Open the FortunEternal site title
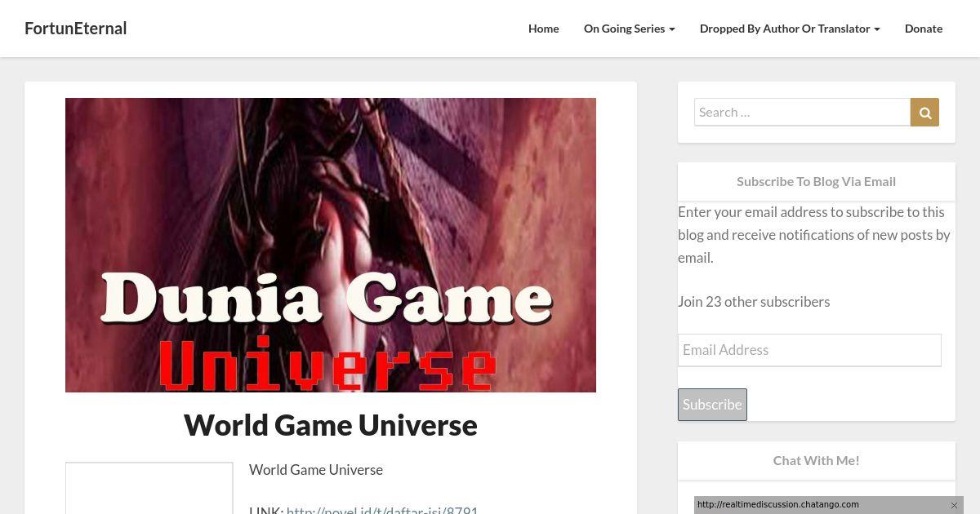This screenshot has width=980, height=514. pyautogui.click(x=76, y=29)
